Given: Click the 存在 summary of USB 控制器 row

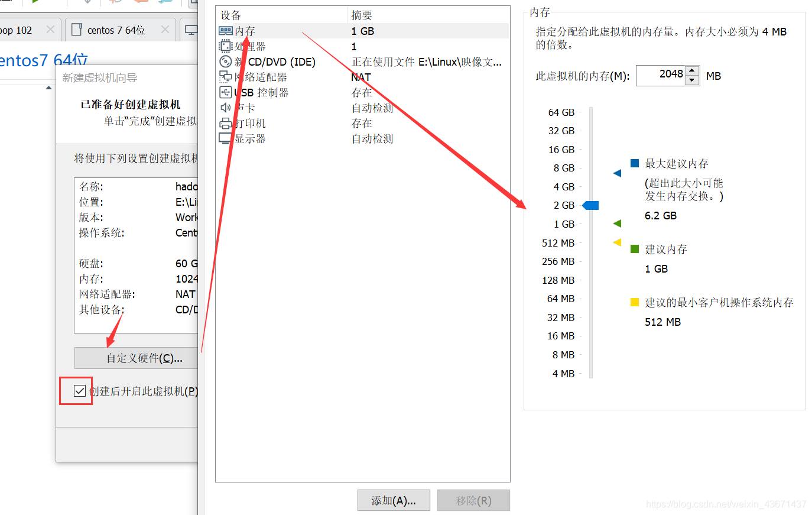Looking at the screenshot, I should click(x=362, y=92).
